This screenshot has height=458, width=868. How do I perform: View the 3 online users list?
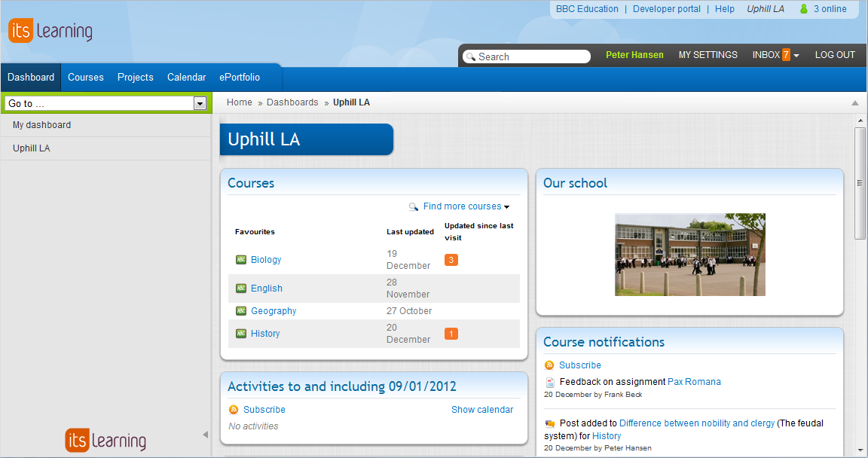[830, 9]
